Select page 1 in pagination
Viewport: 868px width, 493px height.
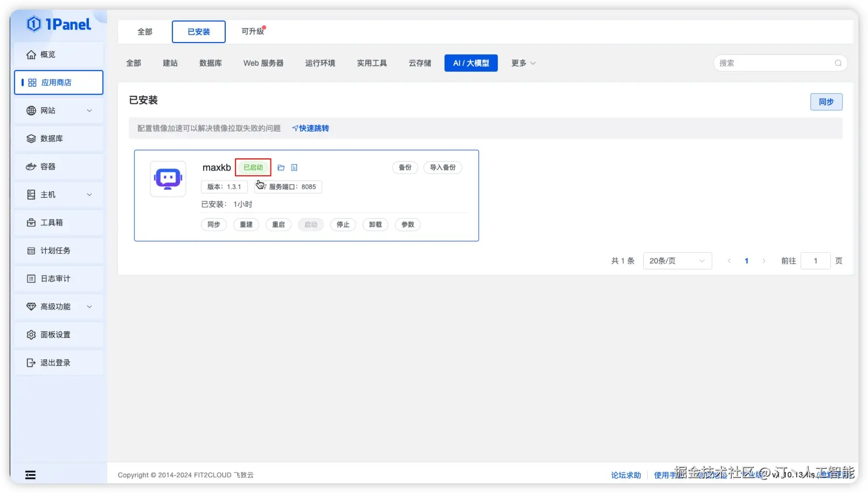point(746,261)
